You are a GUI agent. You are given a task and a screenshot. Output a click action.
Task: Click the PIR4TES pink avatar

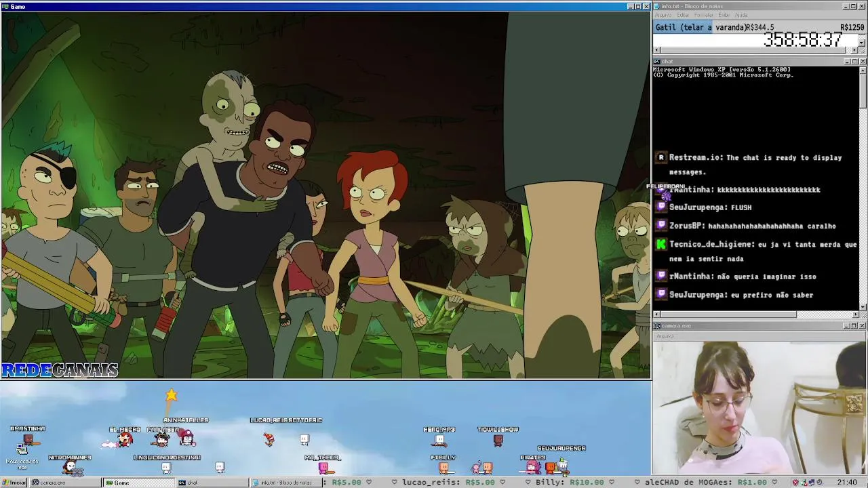[x=532, y=466]
